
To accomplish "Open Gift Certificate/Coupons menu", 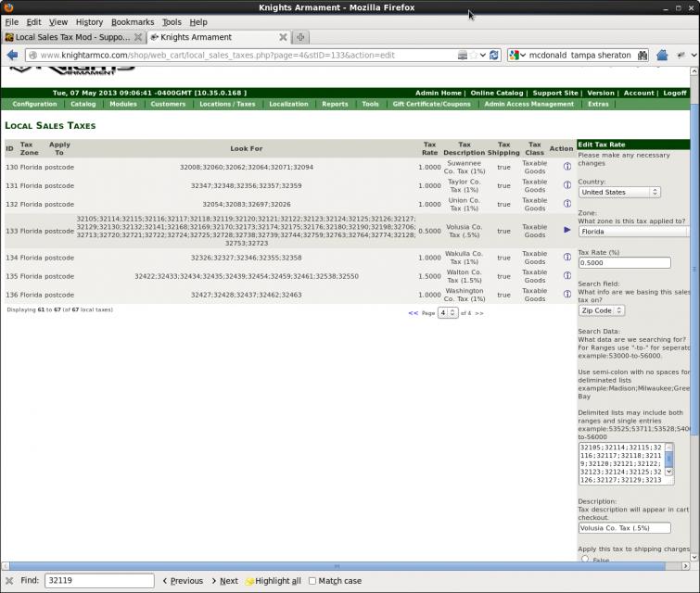I will 431,104.
